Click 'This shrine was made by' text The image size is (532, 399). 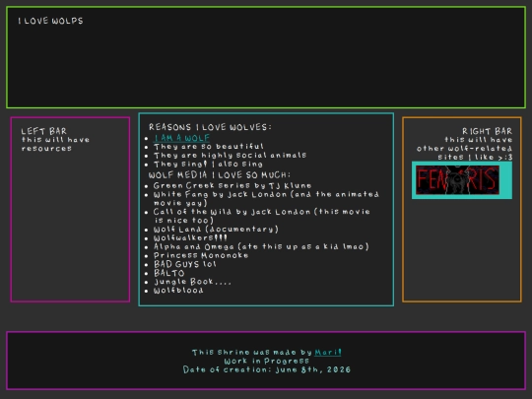[x=252, y=352]
